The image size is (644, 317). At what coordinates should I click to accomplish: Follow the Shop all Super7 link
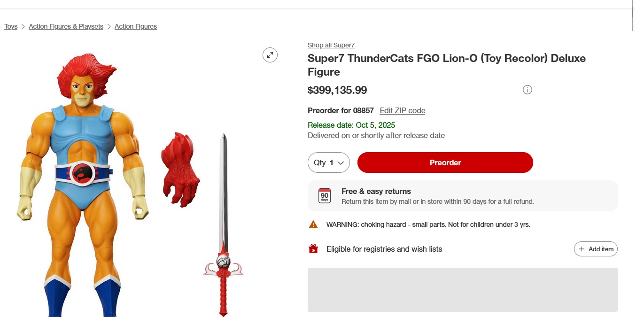click(331, 45)
